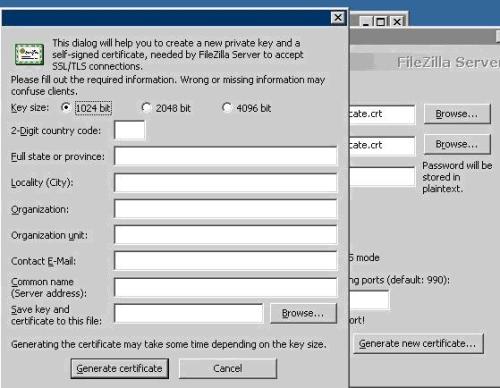Click first certificate.crt path field in options window
500x388 pixels.
(x=382, y=114)
